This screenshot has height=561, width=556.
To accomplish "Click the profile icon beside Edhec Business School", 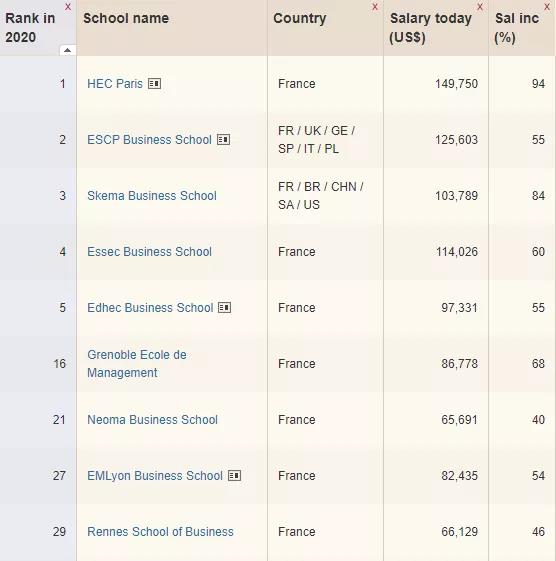I will [x=225, y=308].
